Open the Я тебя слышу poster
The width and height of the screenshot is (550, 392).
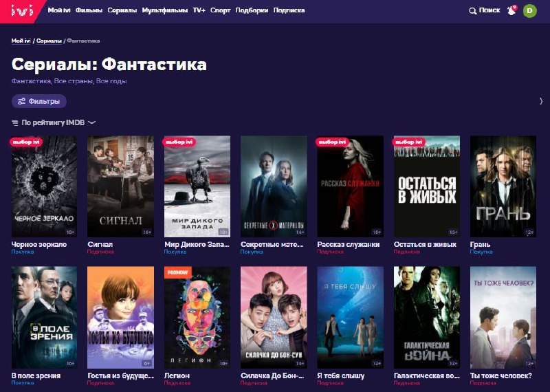(x=351, y=317)
